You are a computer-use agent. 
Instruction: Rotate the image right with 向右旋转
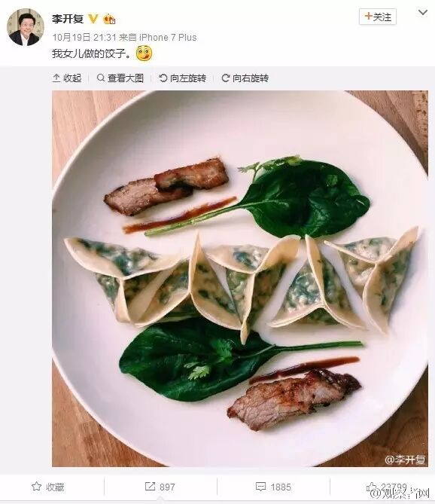(245, 78)
